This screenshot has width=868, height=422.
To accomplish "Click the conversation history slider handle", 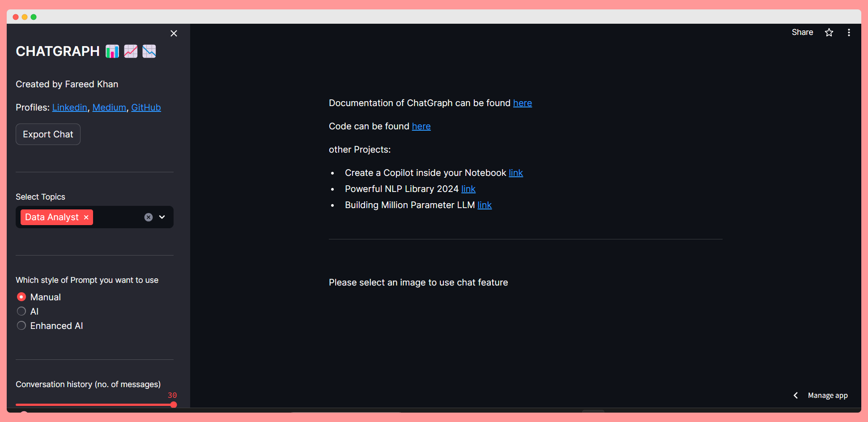I will pyautogui.click(x=174, y=405).
